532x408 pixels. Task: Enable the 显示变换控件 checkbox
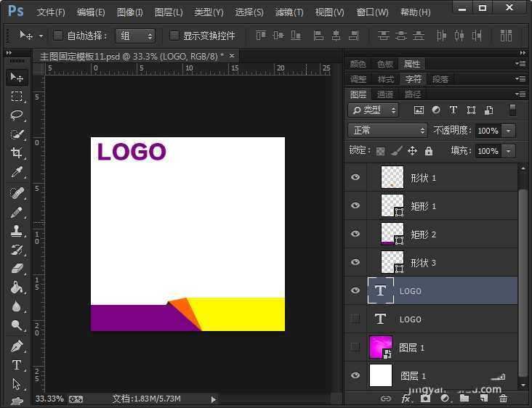(x=174, y=36)
